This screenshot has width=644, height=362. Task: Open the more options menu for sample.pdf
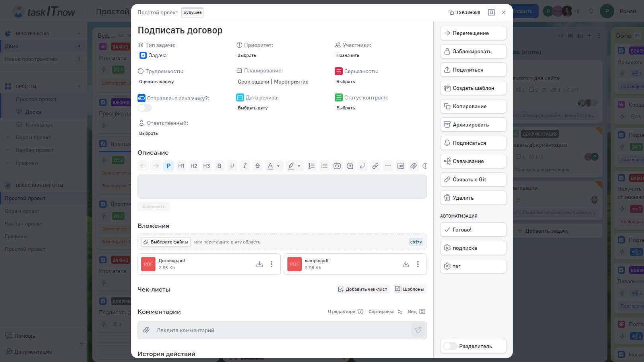coord(418,264)
